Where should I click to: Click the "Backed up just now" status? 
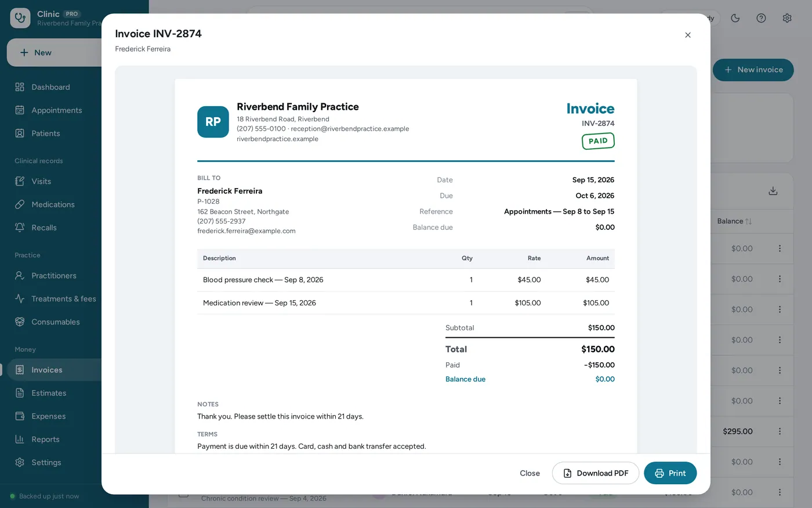tap(45, 496)
